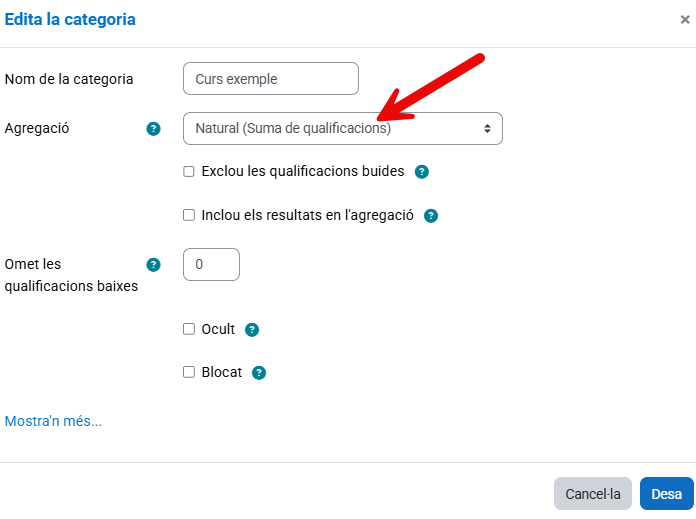Open help icon next to Ocult
This screenshot has height=519, width=696.
point(252,330)
